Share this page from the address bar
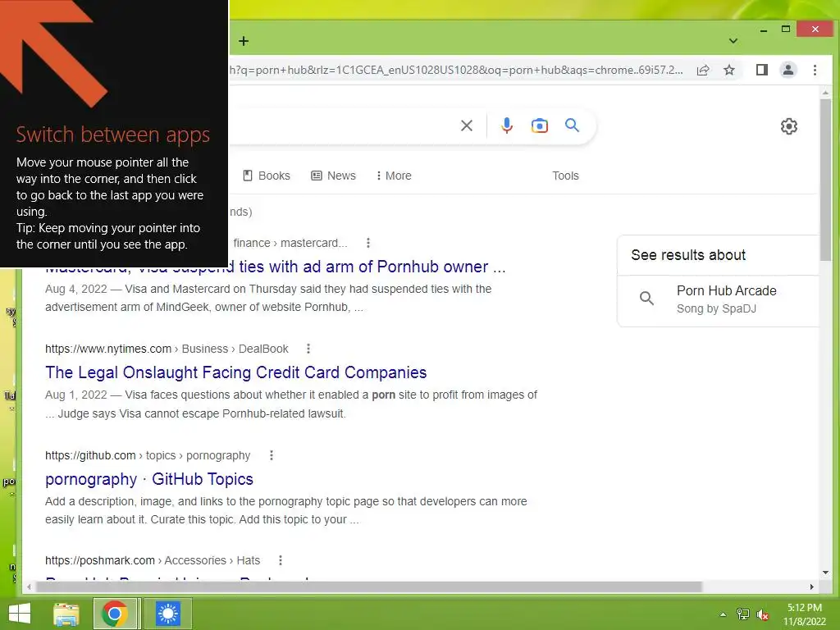 click(x=703, y=71)
